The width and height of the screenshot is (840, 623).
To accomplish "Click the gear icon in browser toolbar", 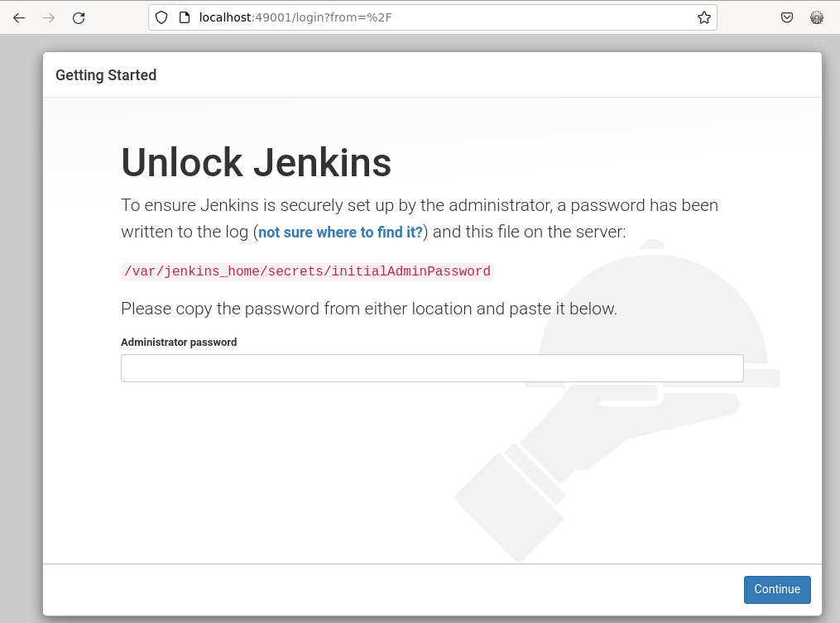I will [x=817, y=17].
